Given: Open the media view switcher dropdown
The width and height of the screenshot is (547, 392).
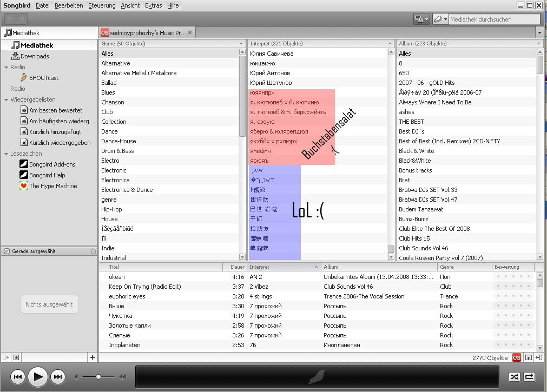Looking at the screenshot, I should (421, 19).
